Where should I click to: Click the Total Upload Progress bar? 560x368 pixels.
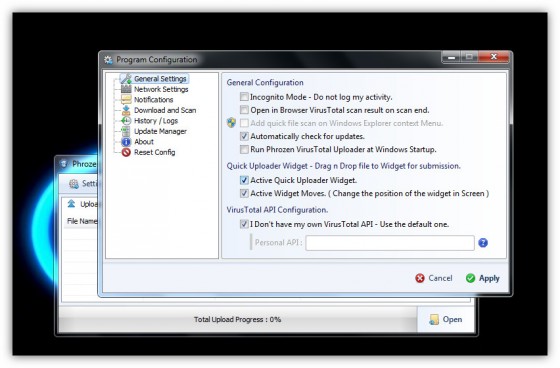click(x=238, y=319)
